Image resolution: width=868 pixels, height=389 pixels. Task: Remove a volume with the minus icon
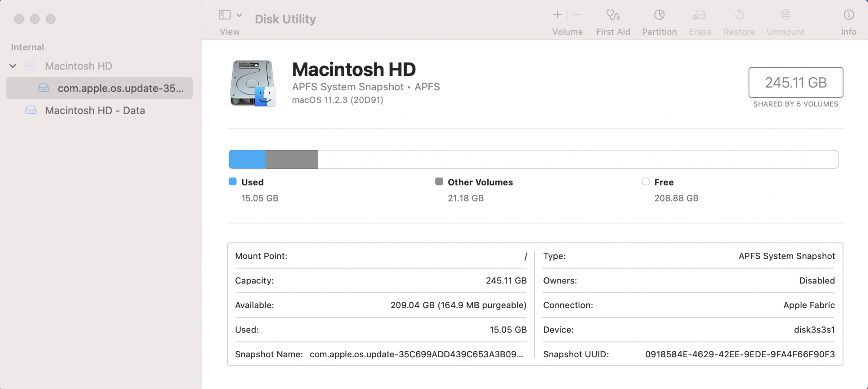coord(577,15)
